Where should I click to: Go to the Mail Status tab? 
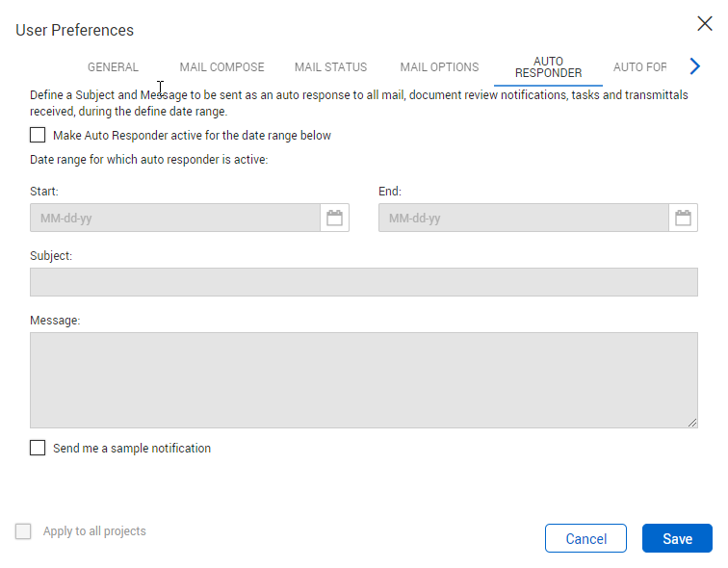pos(330,67)
